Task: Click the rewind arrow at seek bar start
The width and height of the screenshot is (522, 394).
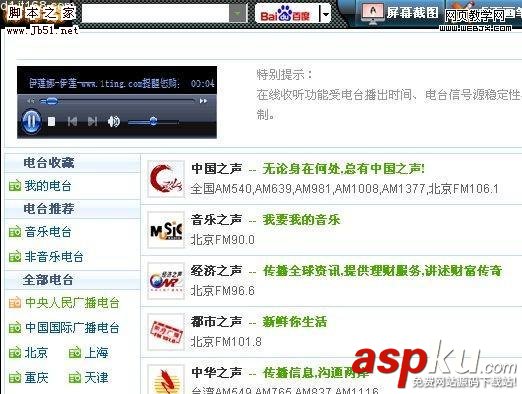Action: pyautogui.click(x=31, y=101)
